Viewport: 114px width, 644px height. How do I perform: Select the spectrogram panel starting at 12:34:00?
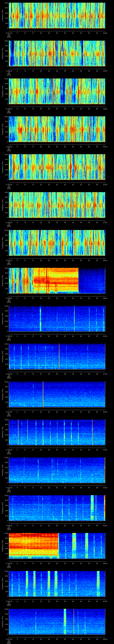[x=57, y=129]
